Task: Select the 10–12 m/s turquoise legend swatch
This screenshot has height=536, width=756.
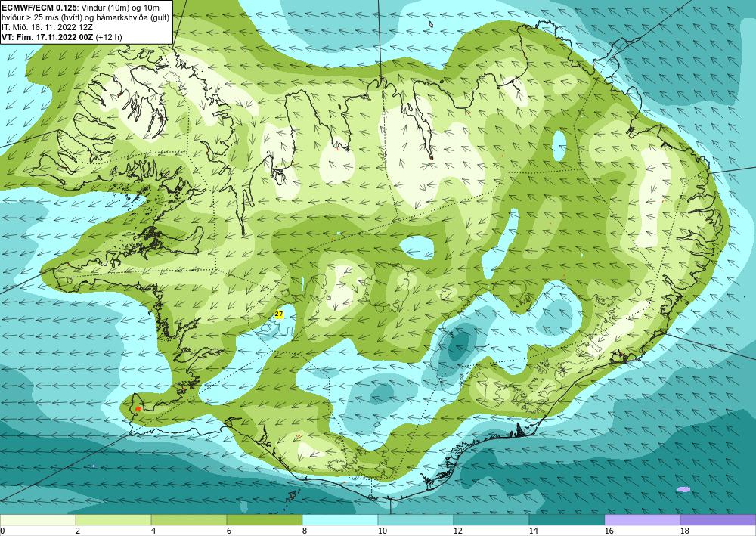Action: (x=416, y=520)
